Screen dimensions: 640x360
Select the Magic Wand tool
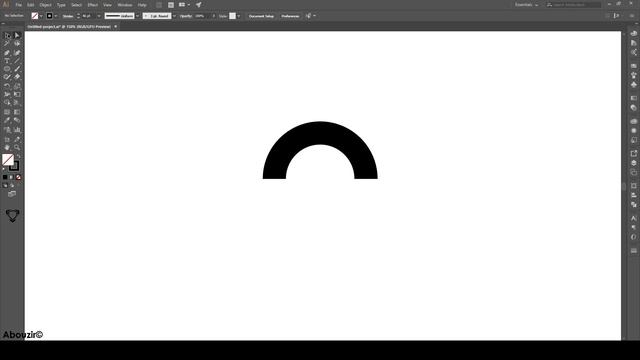tap(7, 43)
